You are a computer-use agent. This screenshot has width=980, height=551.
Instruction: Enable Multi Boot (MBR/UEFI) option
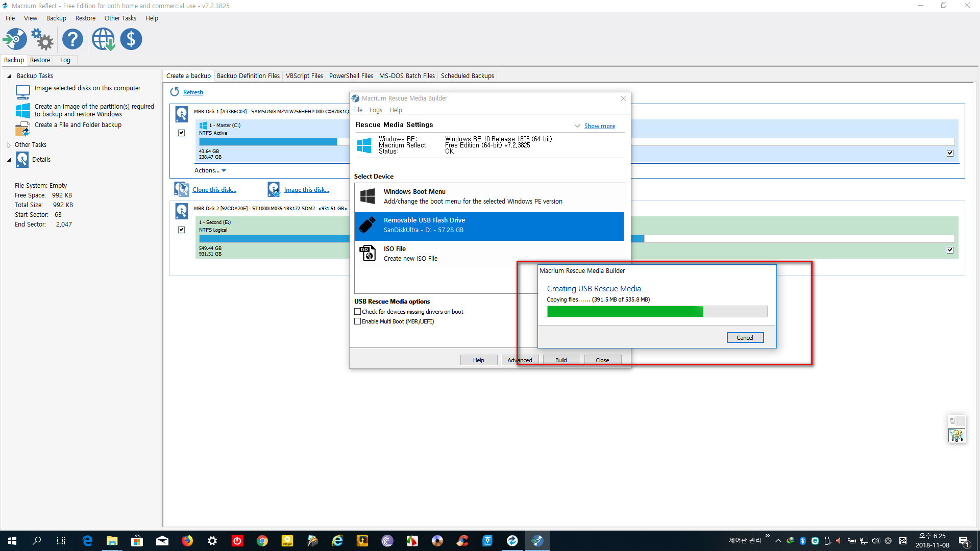point(357,321)
